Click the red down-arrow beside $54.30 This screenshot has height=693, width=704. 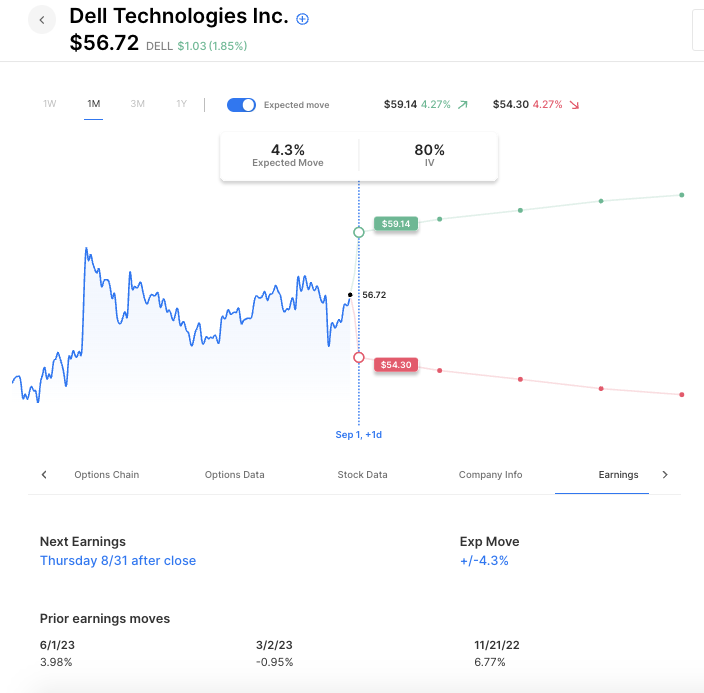pos(574,104)
